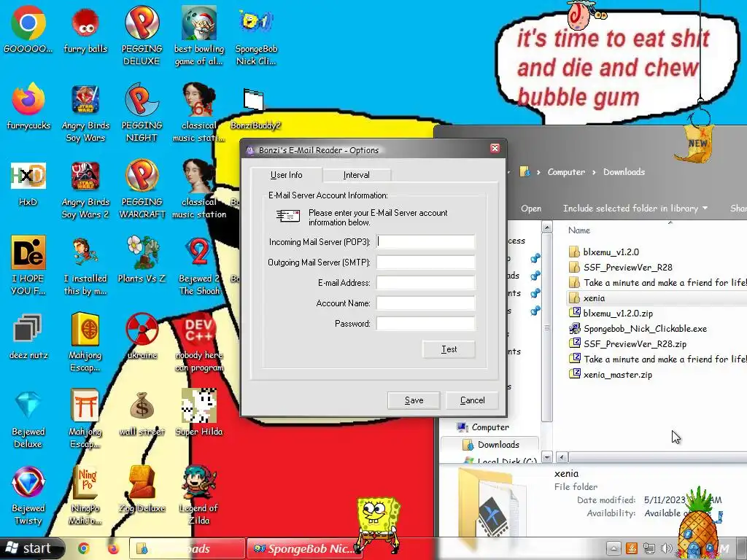This screenshot has height=560, width=747.
Task: Click Firefox icon in taskbar
Action: click(113, 548)
